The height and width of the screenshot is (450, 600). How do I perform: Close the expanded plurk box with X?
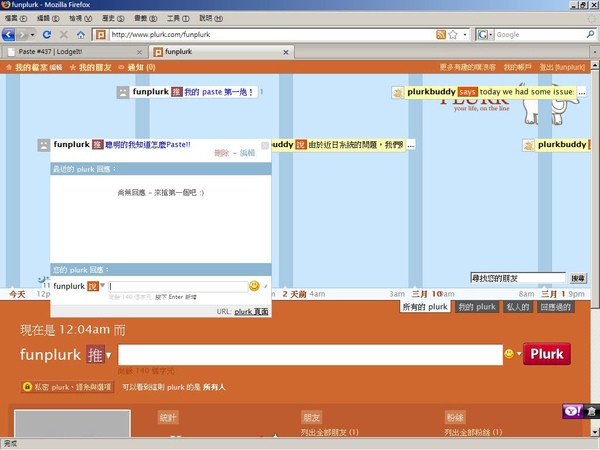[265, 145]
